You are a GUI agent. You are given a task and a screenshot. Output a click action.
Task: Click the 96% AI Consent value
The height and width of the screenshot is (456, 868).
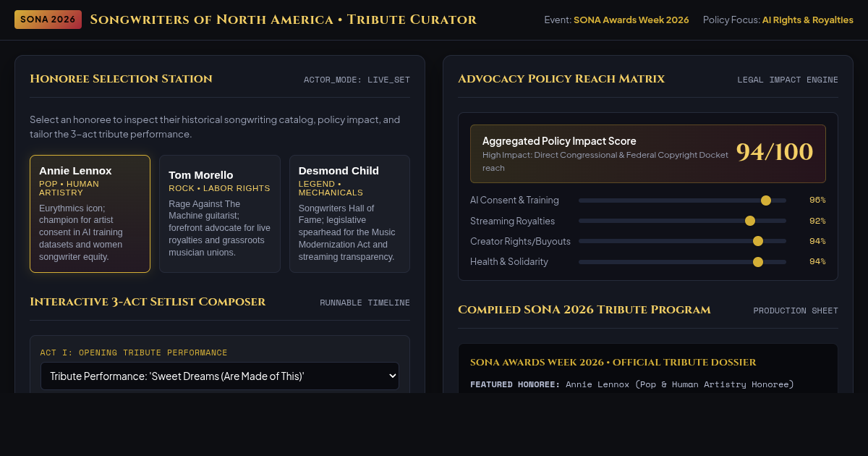pos(817,200)
